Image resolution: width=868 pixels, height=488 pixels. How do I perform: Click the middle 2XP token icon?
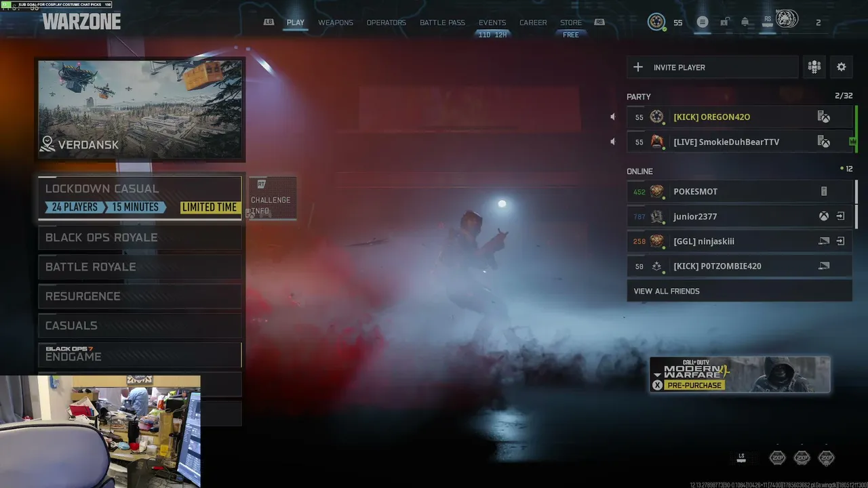[802, 458]
